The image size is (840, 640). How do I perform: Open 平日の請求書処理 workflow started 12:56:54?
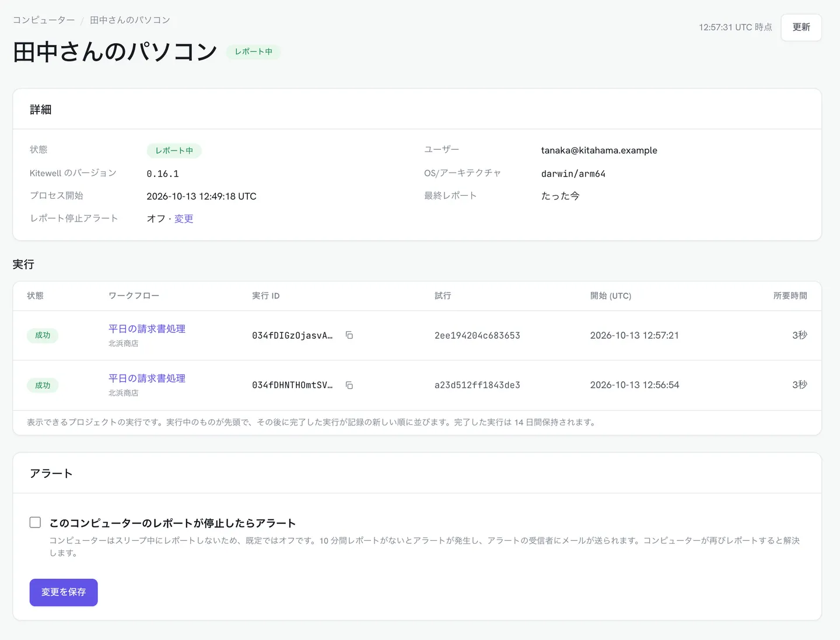coord(147,378)
